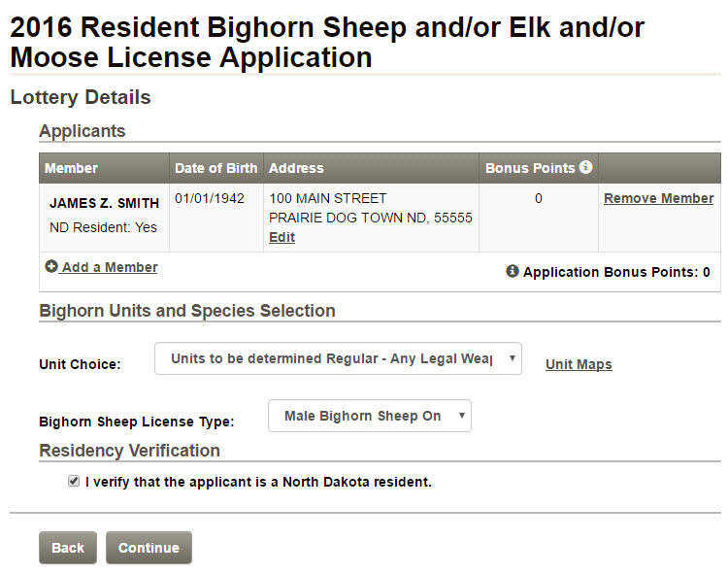Image resolution: width=728 pixels, height=574 pixels.
Task: Click info icon next to Application Bonus Points
Action: (513, 271)
